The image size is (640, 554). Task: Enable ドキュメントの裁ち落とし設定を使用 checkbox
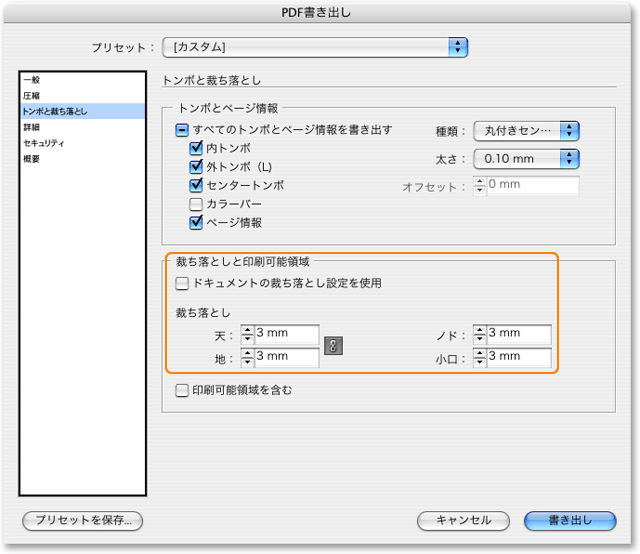[182, 284]
